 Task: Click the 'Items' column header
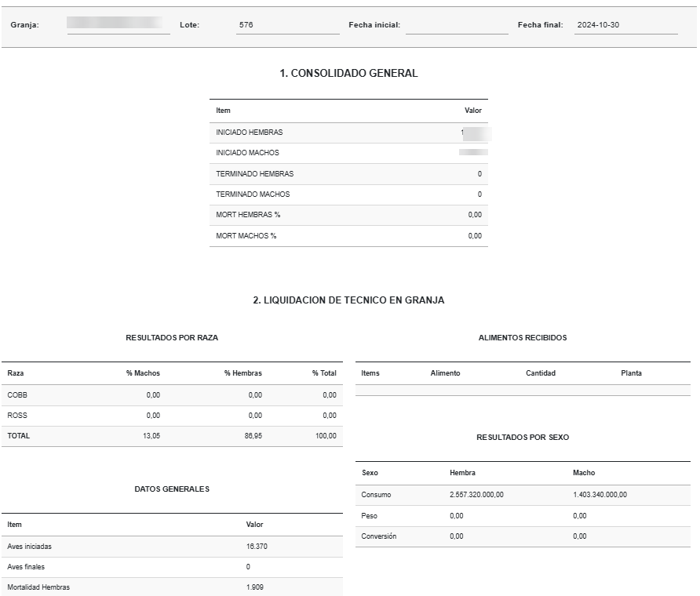[370, 373]
